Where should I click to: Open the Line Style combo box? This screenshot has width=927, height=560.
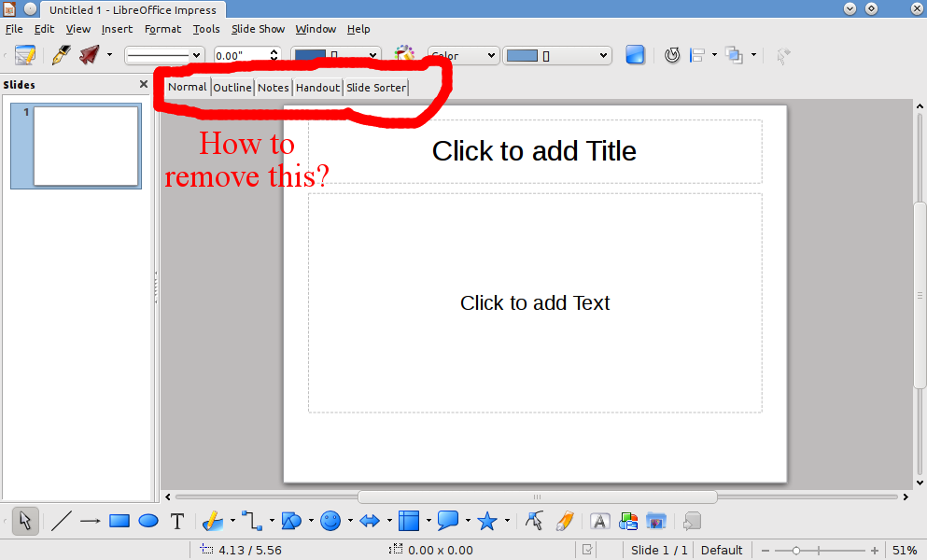(x=164, y=56)
